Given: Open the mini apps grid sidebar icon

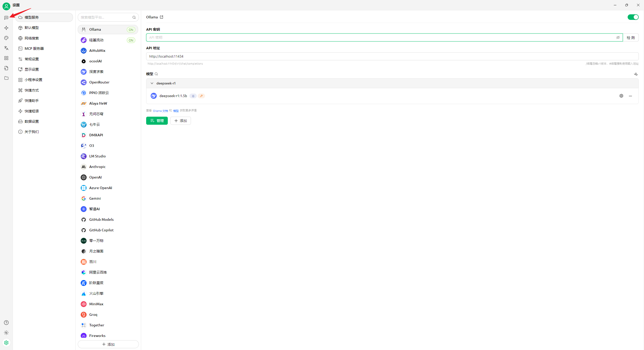Looking at the screenshot, I should pyautogui.click(x=6, y=58).
